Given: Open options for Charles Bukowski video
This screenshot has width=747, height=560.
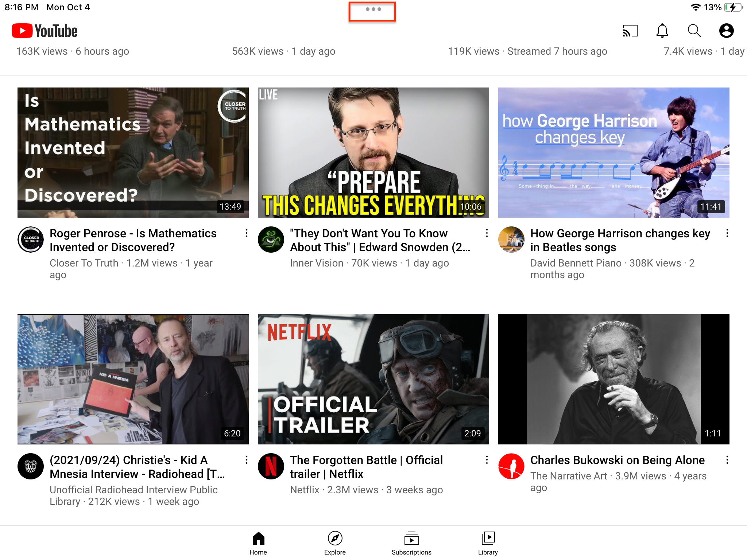Looking at the screenshot, I should [727, 460].
